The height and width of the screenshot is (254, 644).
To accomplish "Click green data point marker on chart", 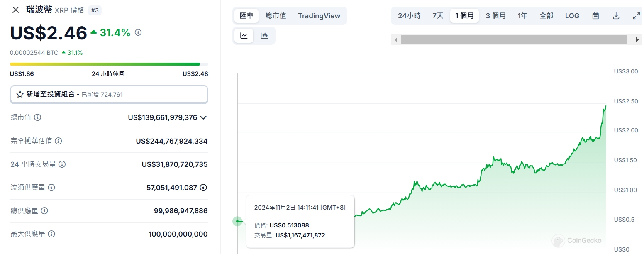I will click(x=238, y=221).
